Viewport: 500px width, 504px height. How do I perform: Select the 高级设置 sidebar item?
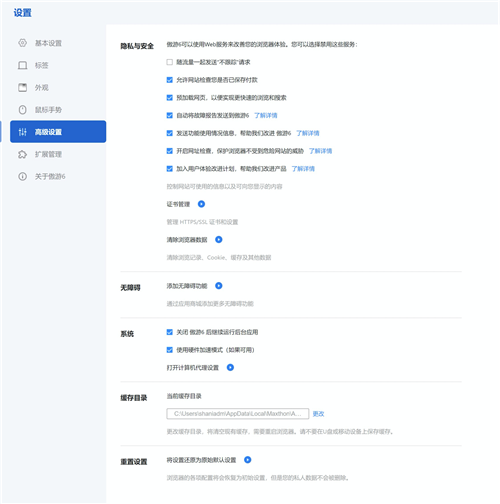58,132
